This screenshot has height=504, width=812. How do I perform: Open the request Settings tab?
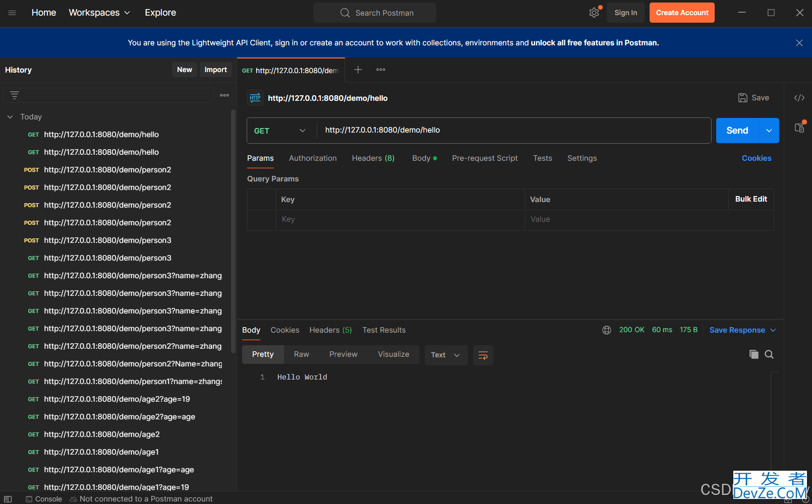582,158
